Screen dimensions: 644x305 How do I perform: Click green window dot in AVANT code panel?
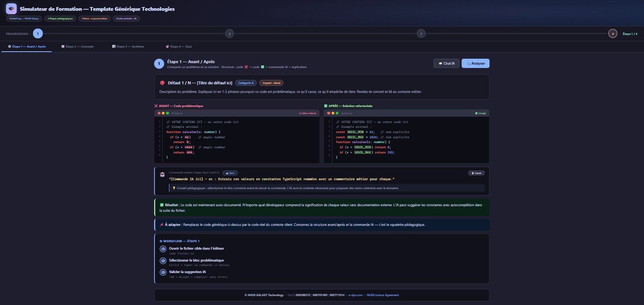point(167,113)
